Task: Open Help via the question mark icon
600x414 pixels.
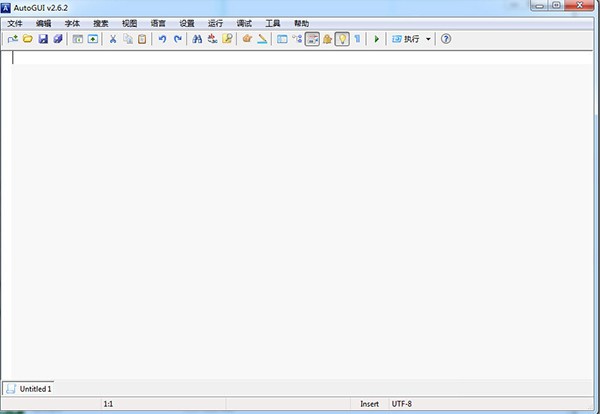Action: tap(446, 39)
